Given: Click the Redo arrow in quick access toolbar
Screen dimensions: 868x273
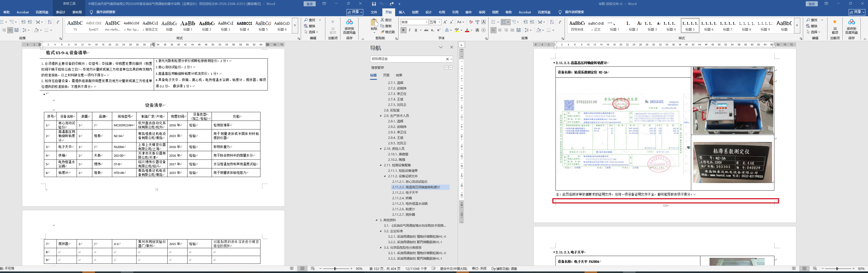Looking at the screenshot, I should coord(392,4).
